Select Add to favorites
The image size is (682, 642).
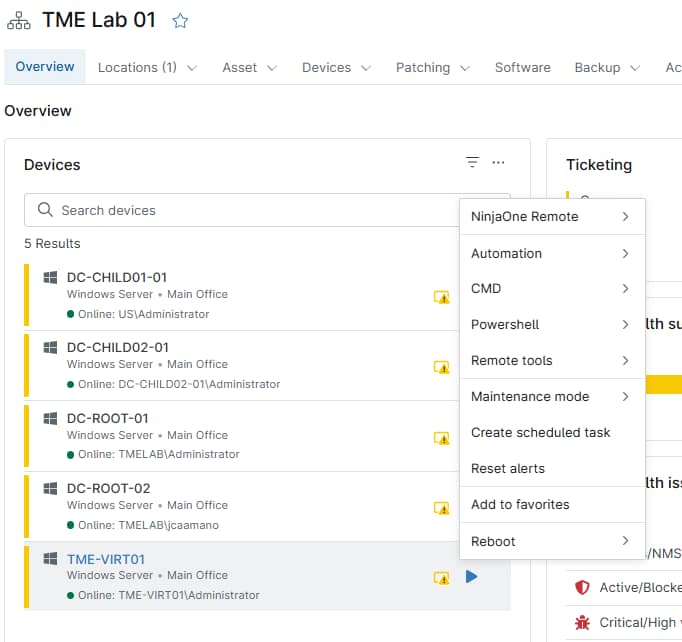click(x=552, y=505)
